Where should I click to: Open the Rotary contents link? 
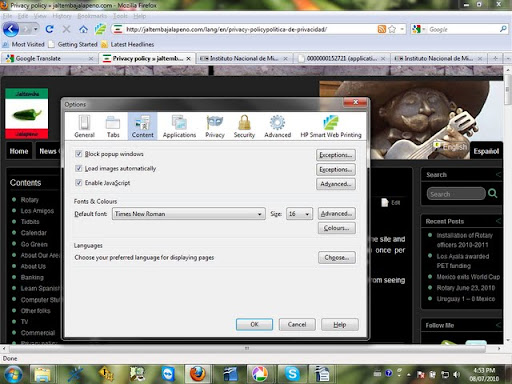click(30, 200)
